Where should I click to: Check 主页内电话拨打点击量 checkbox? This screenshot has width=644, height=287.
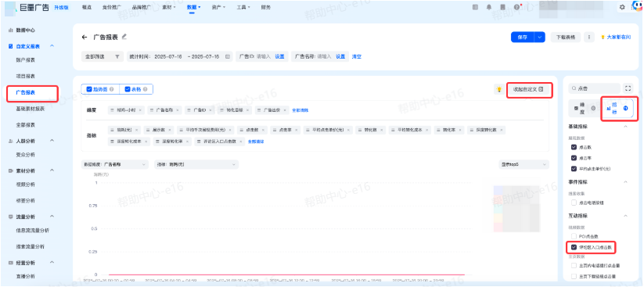[574, 265]
